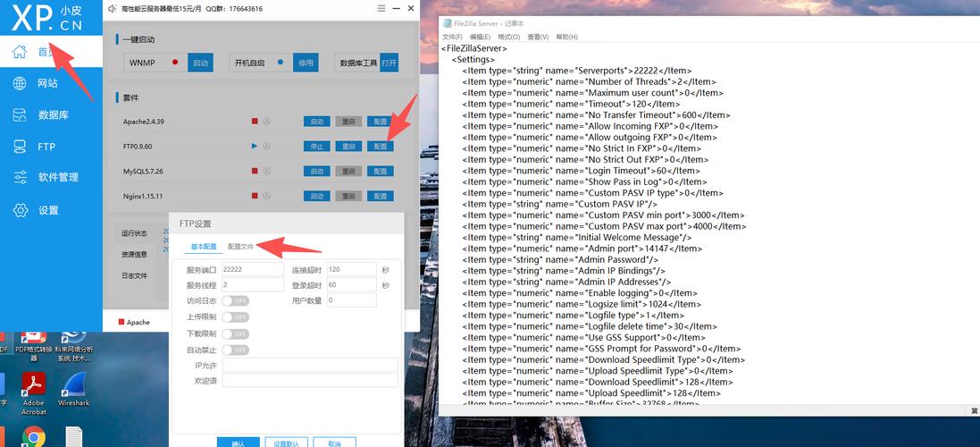Open the 数据库 (Database) sidebar section

(x=52, y=115)
